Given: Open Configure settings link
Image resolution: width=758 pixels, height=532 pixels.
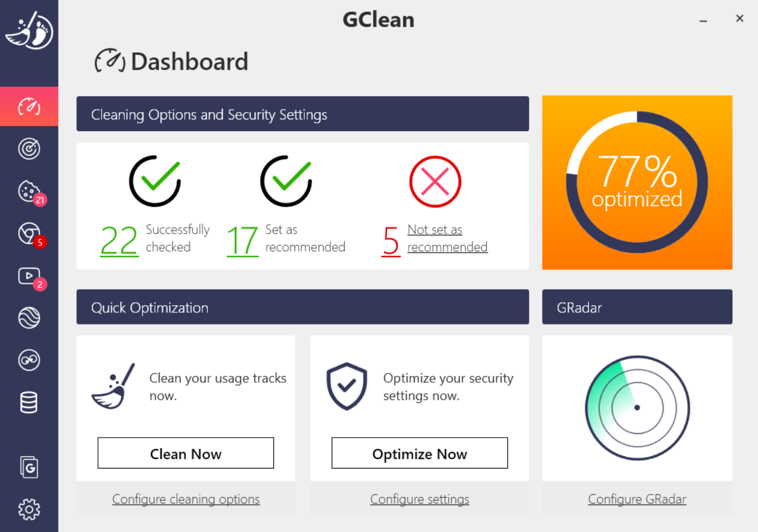Looking at the screenshot, I should click(x=420, y=499).
